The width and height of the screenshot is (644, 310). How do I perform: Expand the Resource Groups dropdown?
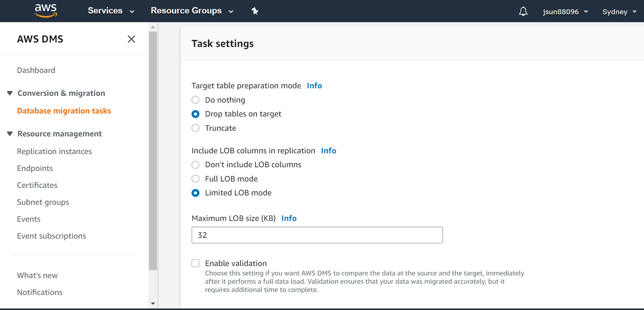[192, 11]
